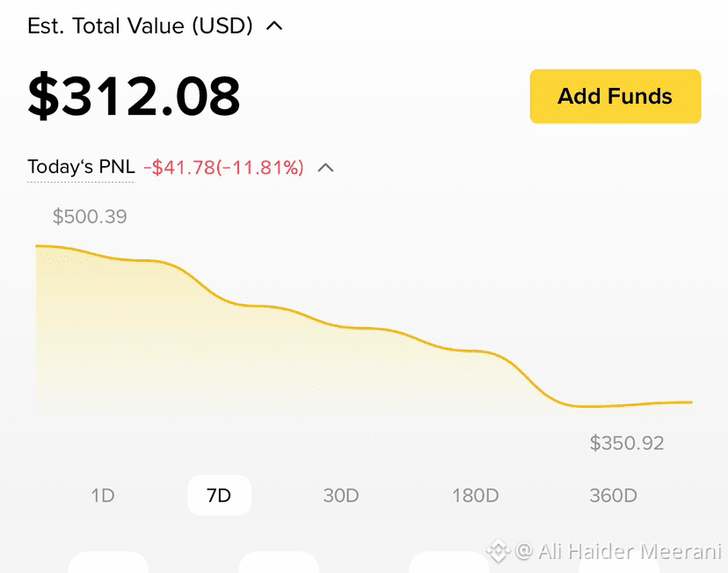This screenshot has width=728, height=573.
Task: Switch chart to 30D range
Action: tap(341, 496)
